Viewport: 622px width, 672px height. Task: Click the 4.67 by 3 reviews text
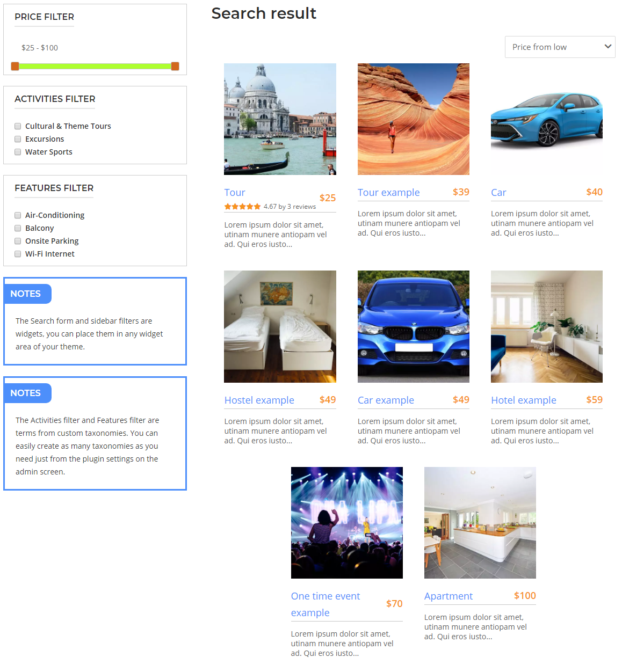point(290,207)
